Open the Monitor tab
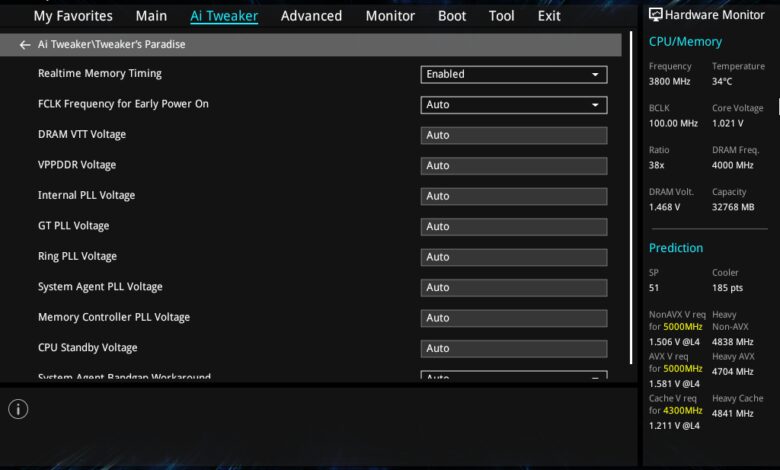 coord(390,16)
